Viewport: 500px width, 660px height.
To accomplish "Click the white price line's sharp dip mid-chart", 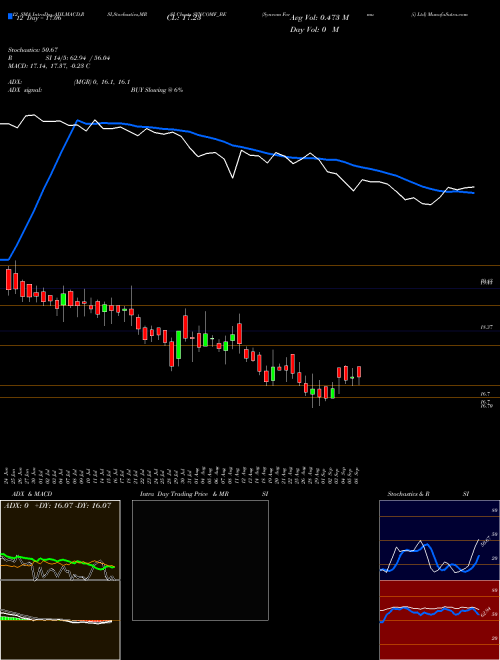I will (232, 178).
